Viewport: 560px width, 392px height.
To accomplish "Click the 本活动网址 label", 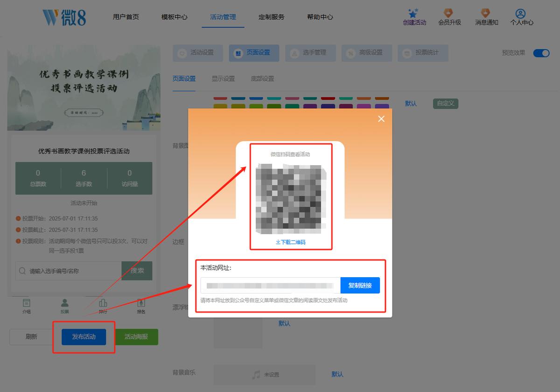I will click(x=216, y=268).
